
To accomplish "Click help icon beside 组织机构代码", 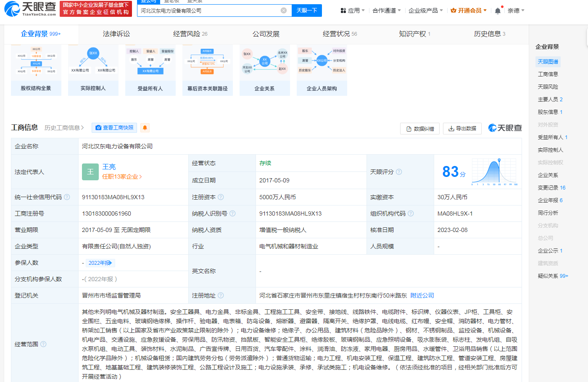I will tap(411, 213).
